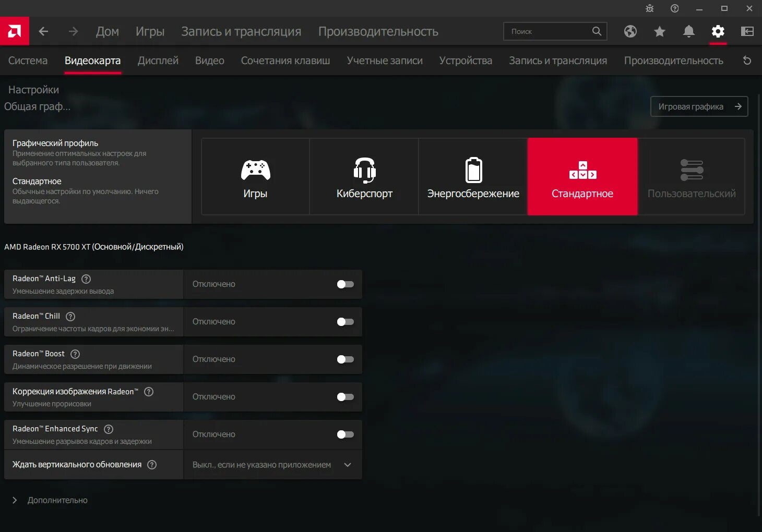This screenshot has width=762, height=532.
Task: Open help question mark in title bar
Action: (675, 8)
